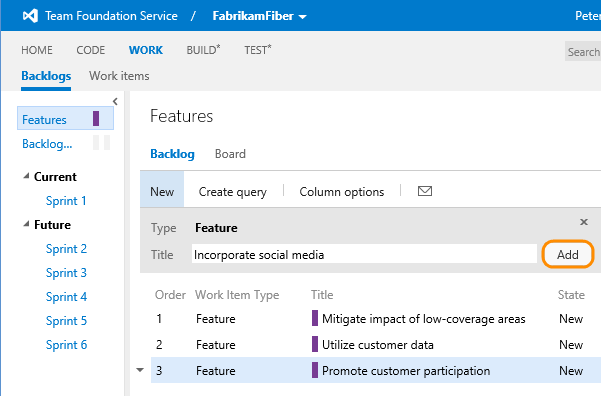The width and height of the screenshot is (601, 396).
Task: Click the Add button
Action: pos(568,255)
